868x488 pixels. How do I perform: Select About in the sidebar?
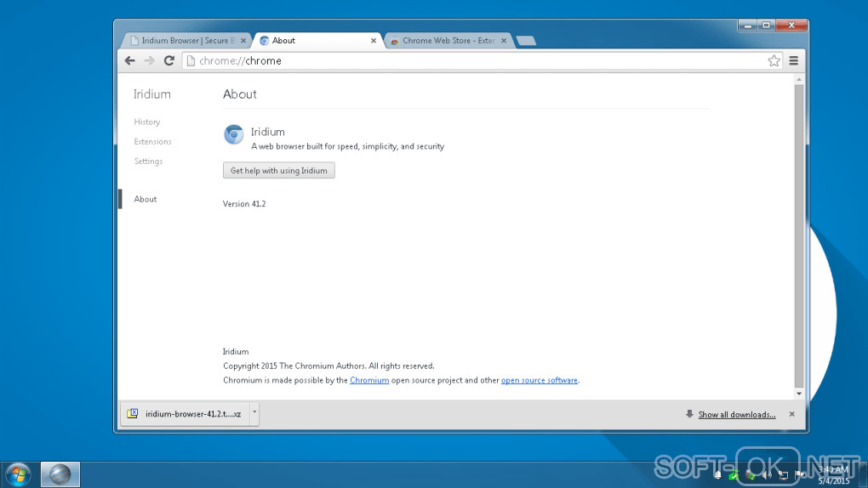[145, 199]
